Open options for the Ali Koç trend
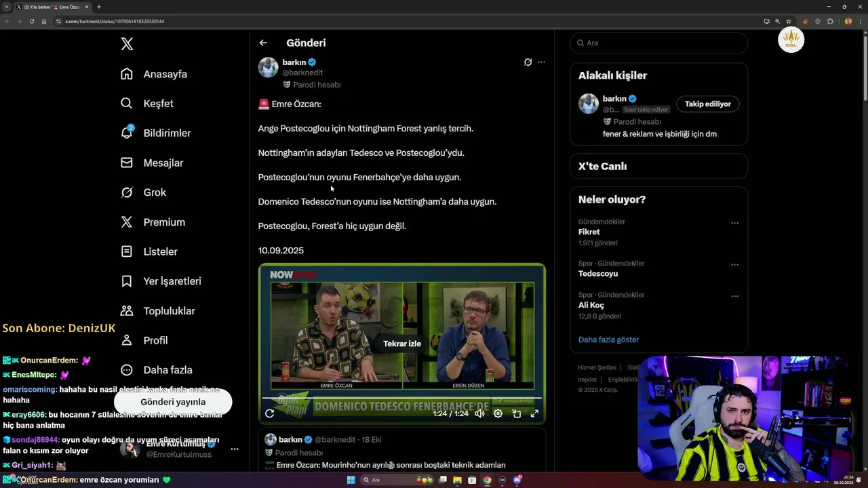868x488 pixels. [x=734, y=296]
